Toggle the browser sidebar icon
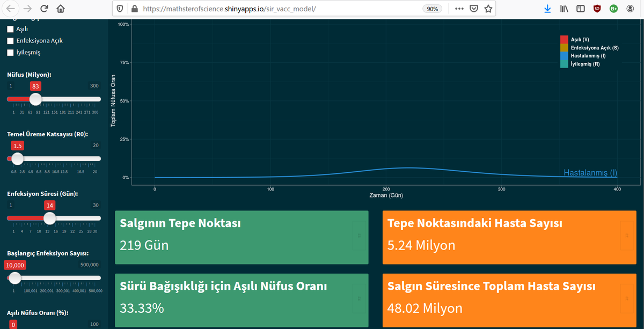Screen dimensions: 644x329 580,8
